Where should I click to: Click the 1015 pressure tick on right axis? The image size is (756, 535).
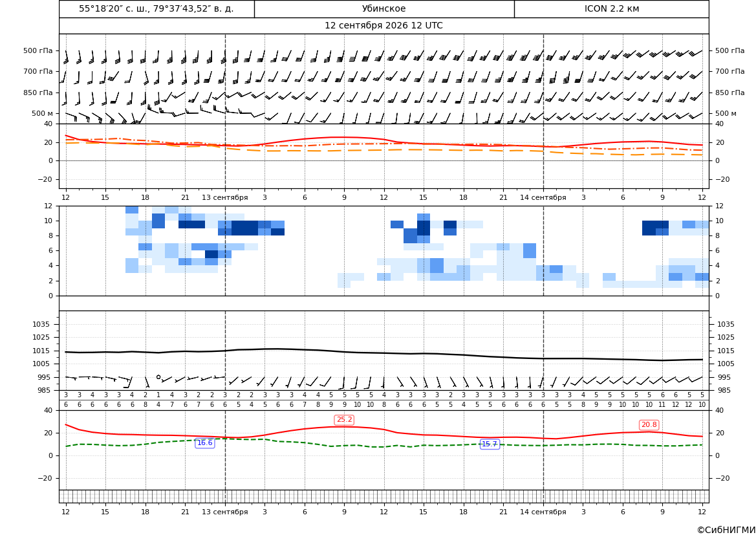pyautogui.click(x=726, y=351)
